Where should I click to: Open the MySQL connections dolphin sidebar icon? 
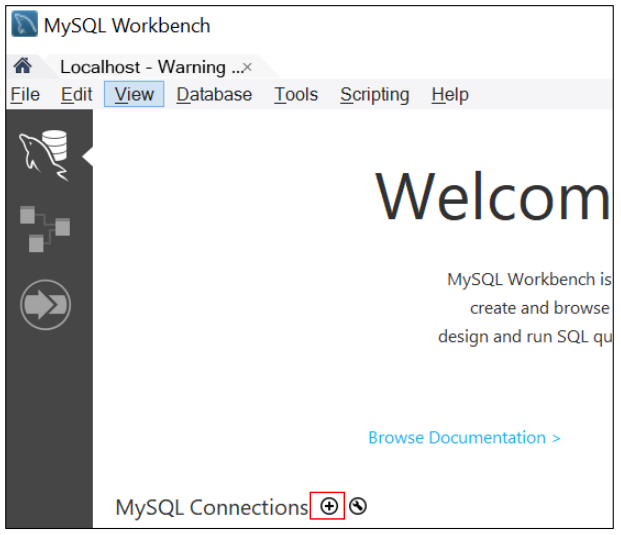[44, 155]
